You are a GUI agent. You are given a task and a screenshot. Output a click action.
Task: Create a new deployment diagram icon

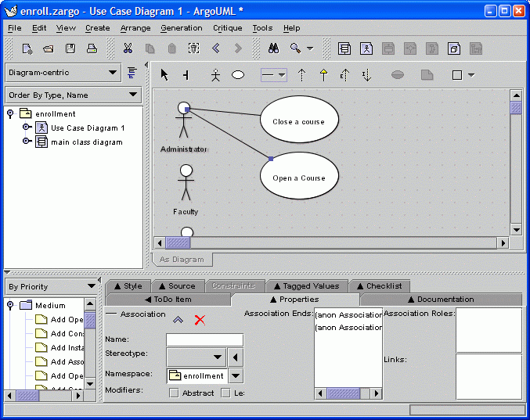[x=454, y=48]
